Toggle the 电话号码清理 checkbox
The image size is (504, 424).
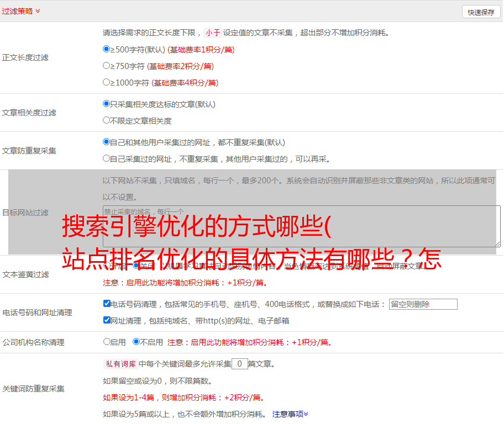coord(107,304)
